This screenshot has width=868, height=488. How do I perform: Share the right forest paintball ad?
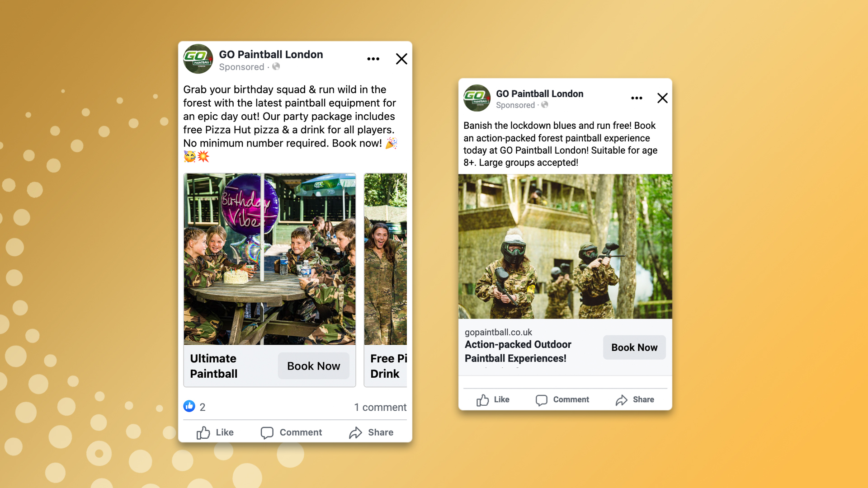click(635, 400)
